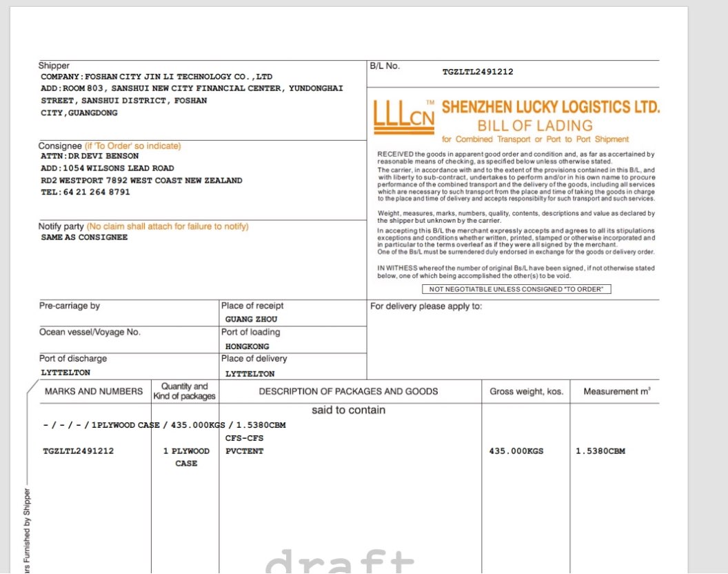
Task: Click place of receipt GUANG ZHOU
Action: click(x=251, y=319)
